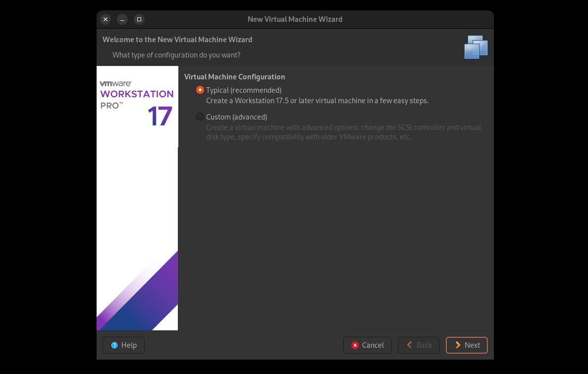Maximize the wizard window
The height and width of the screenshot is (374, 588).
139,19
